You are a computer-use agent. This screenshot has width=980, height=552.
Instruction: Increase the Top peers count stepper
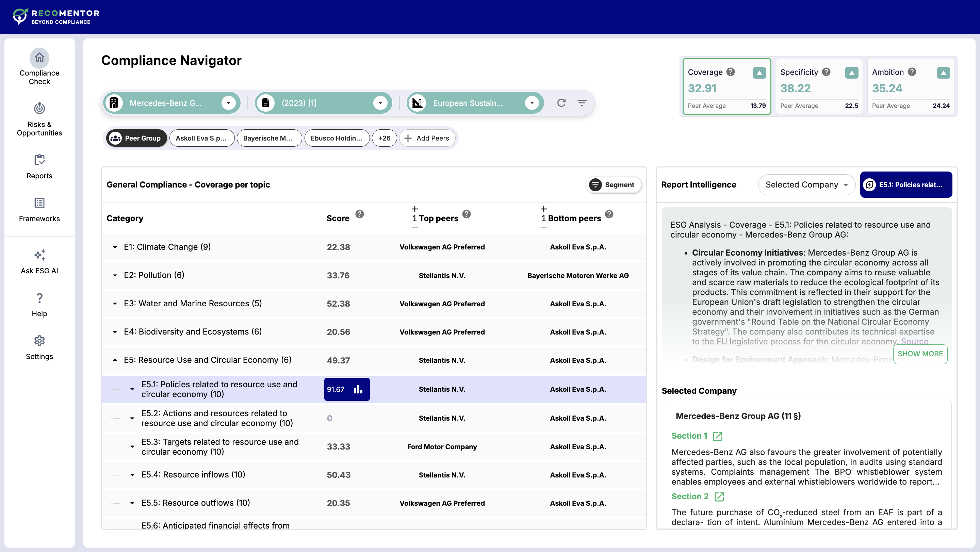415,209
